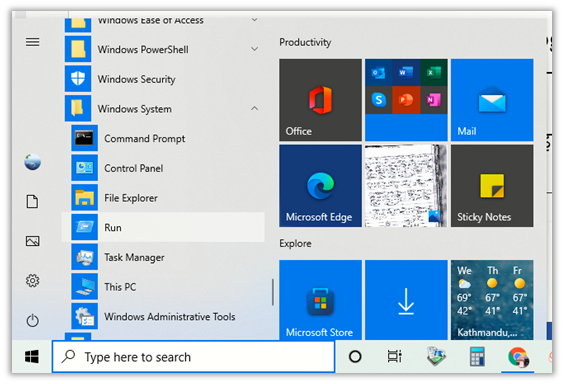Click the 'Type here to search' box
564x384 pixels.
pos(194,357)
